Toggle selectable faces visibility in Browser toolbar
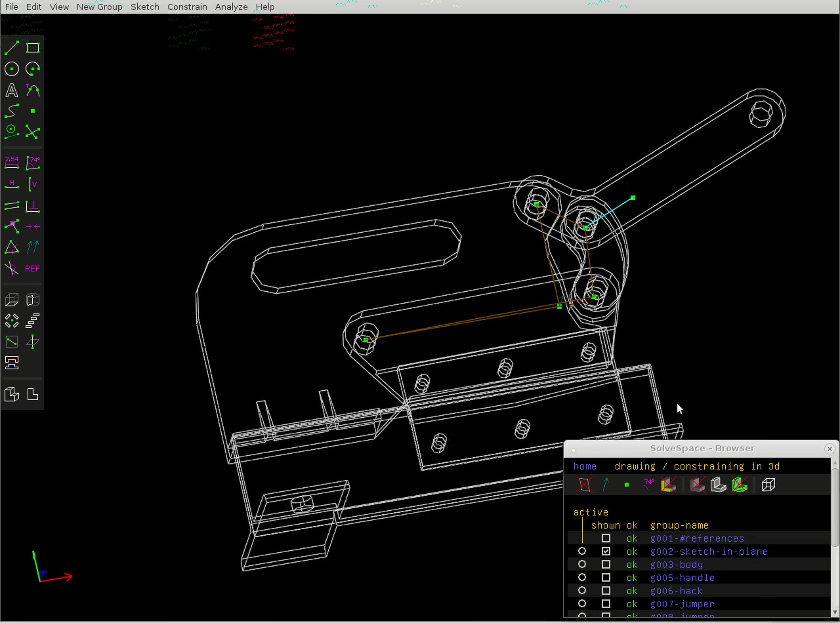 (x=669, y=484)
